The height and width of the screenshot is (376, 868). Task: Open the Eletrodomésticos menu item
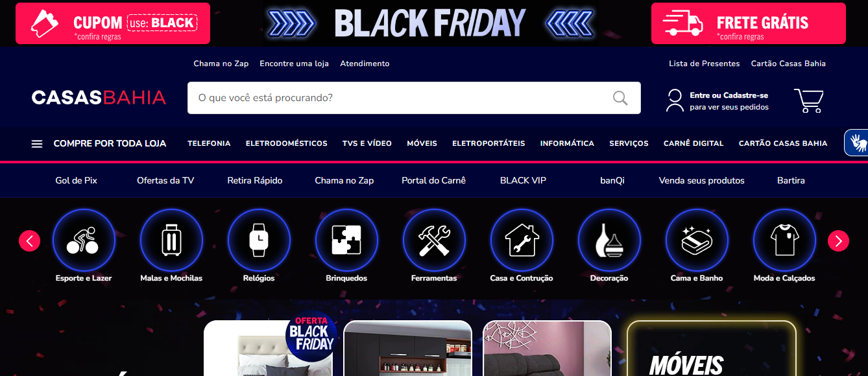pyautogui.click(x=286, y=143)
